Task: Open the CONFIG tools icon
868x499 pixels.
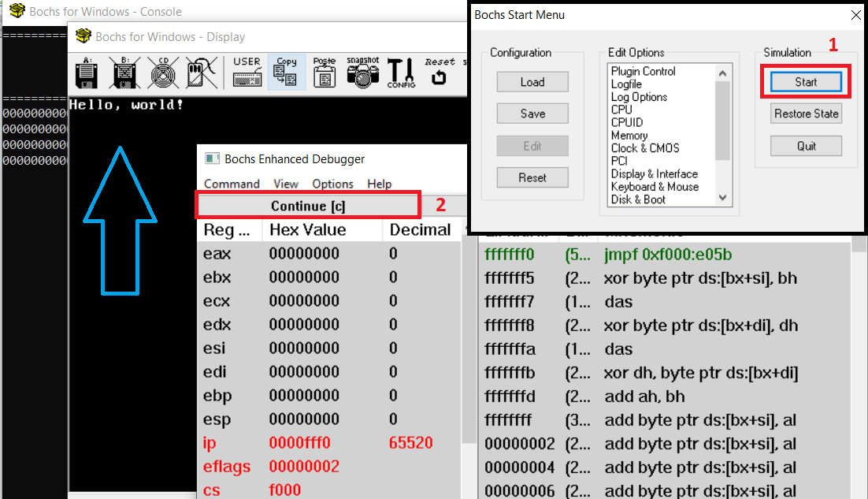Action: click(402, 73)
